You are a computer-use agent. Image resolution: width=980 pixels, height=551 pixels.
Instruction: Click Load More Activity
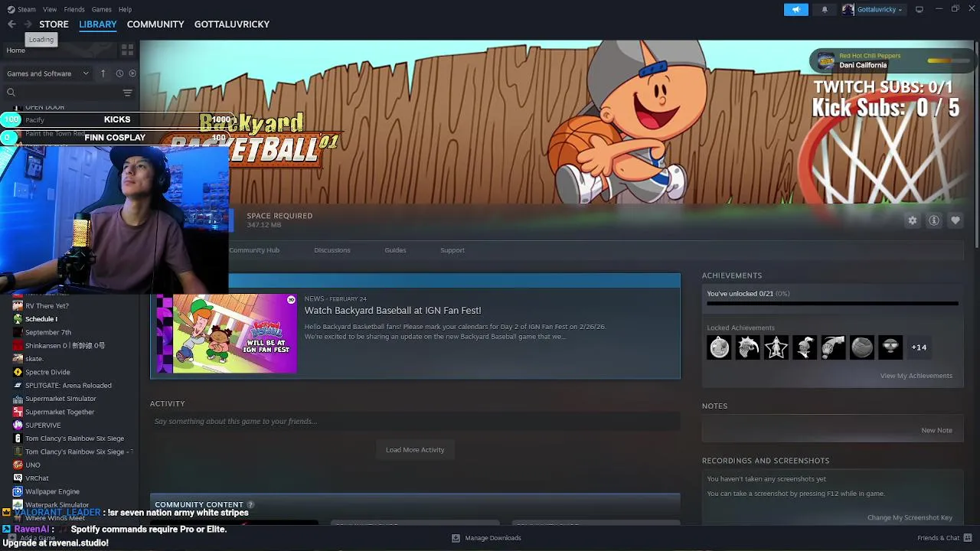(x=415, y=450)
